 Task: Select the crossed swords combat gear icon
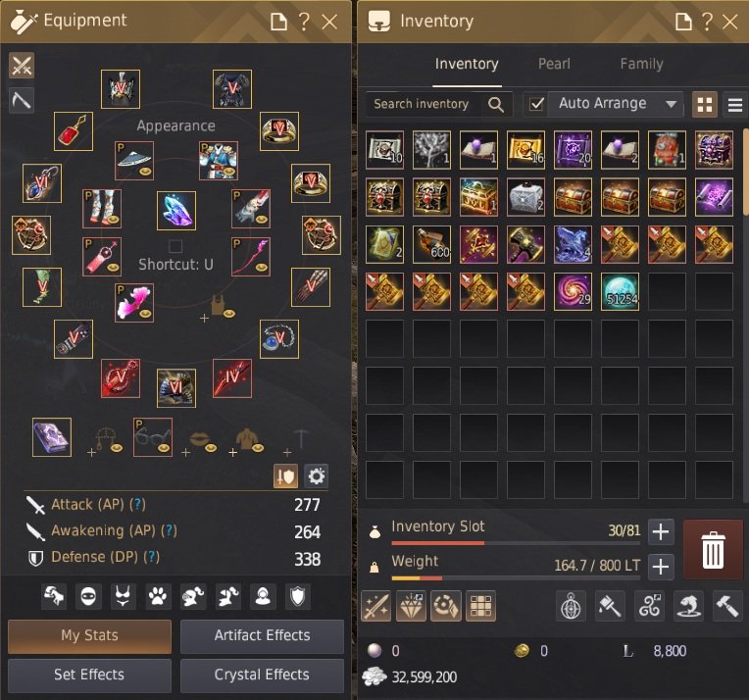click(22, 66)
